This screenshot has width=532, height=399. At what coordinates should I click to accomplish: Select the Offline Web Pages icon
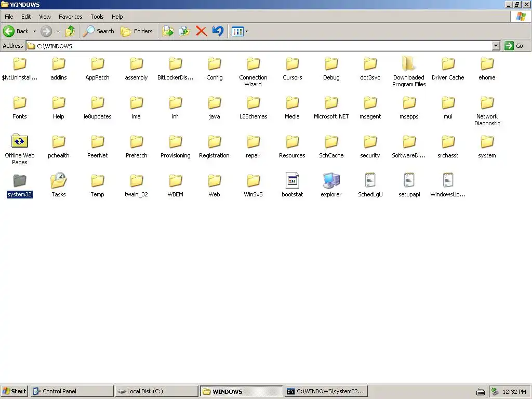(x=20, y=141)
